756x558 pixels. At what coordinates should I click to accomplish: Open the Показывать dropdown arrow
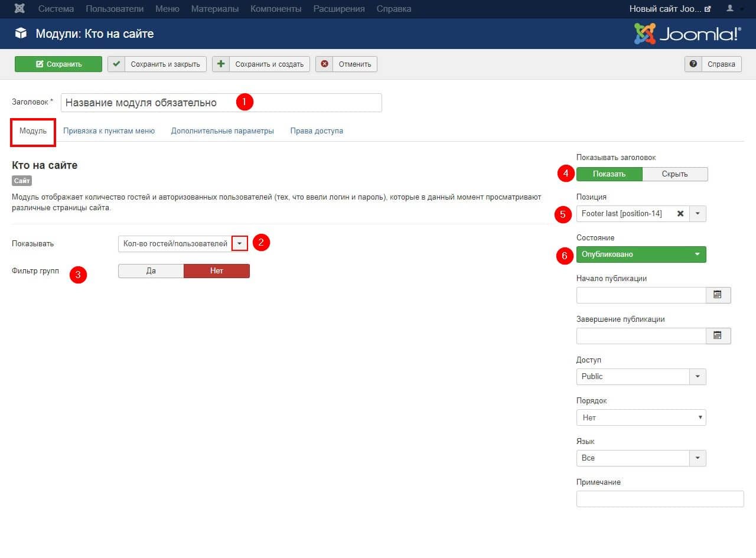239,243
